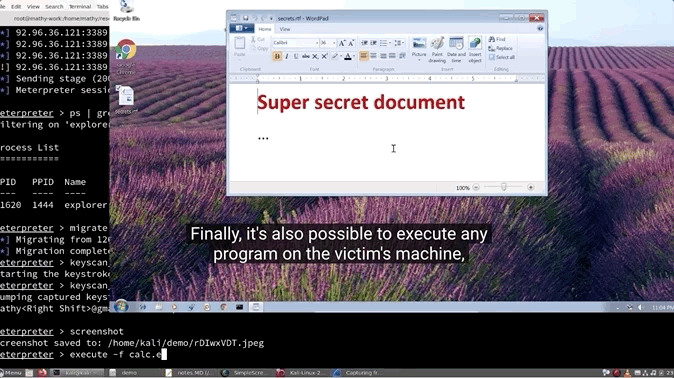Click the zoom in plus button

coord(531,187)
